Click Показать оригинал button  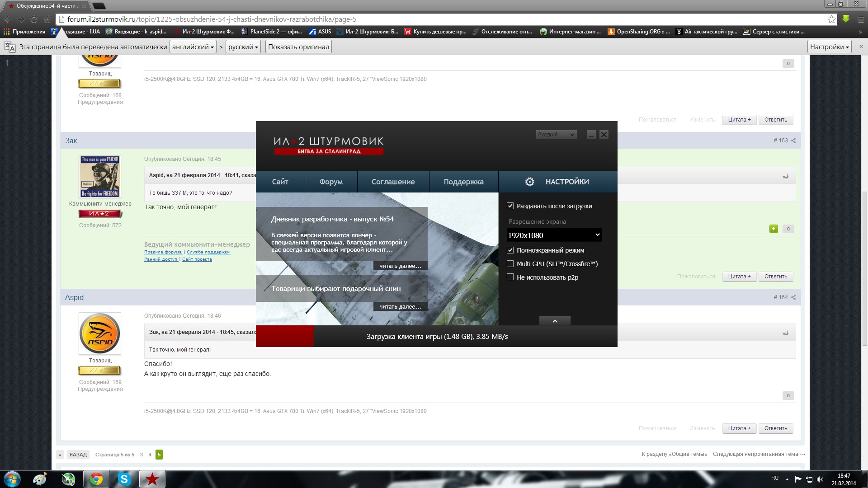point(298,47)
